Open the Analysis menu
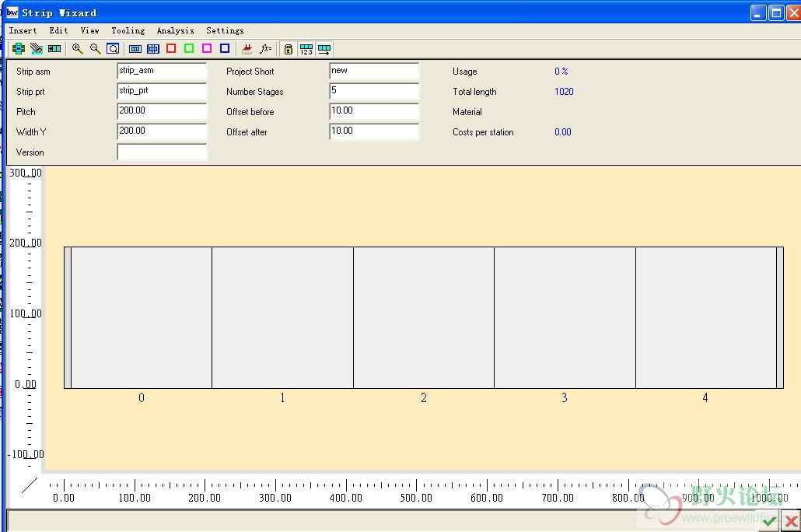This screenshot has height=532, width=801. click(175, 30)
